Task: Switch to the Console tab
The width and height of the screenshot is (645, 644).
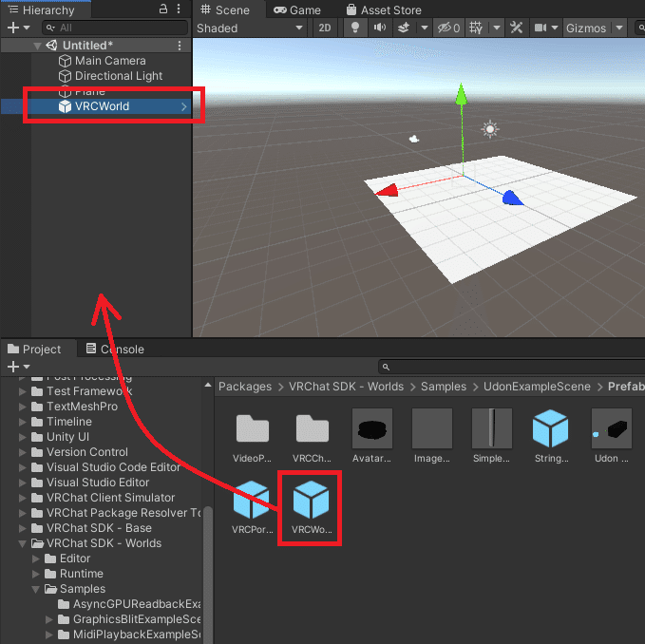Action: pos(115,350)
